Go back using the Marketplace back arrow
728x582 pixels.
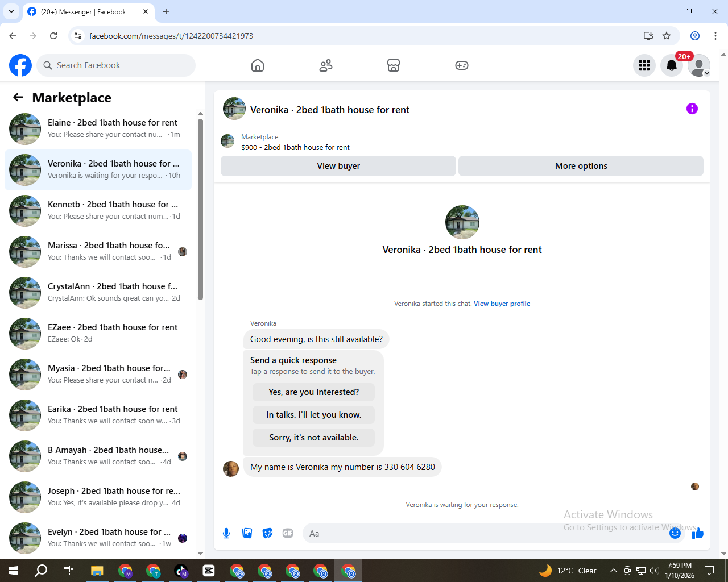click(x=18, y=97)
